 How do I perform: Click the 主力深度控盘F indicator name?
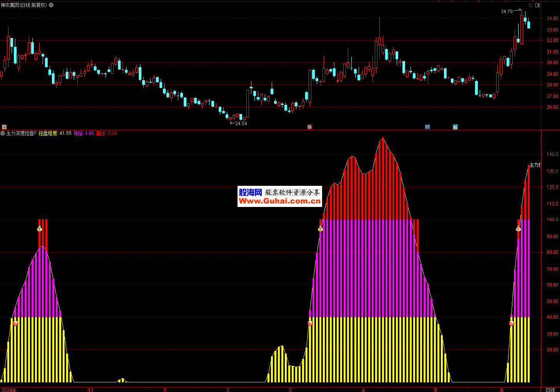22,133
